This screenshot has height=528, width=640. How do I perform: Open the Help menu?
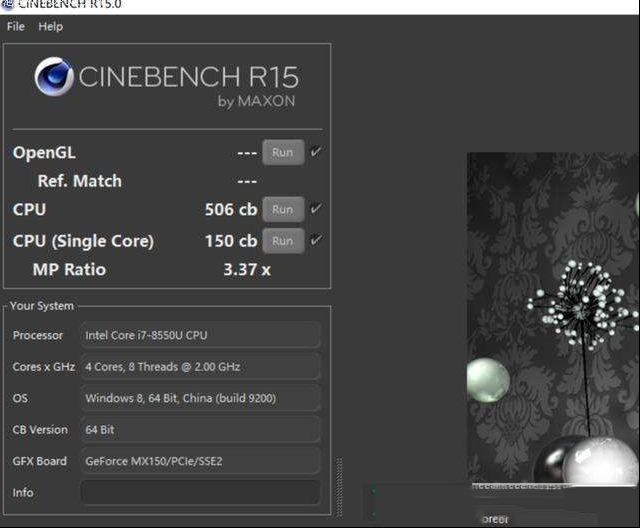click(51, 27)
